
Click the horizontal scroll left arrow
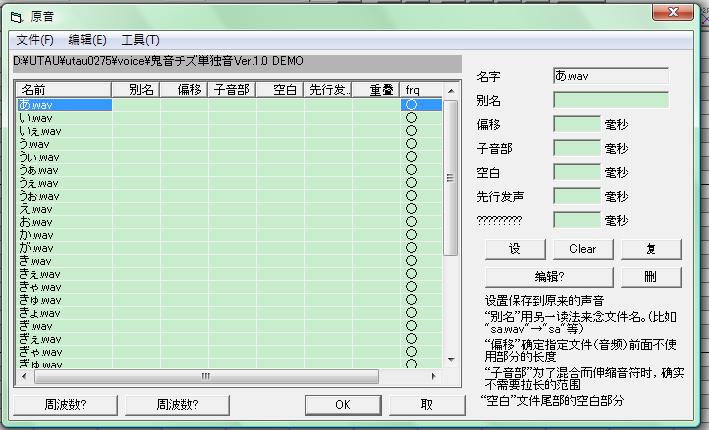pyautogui.click(x=24, y=376)
